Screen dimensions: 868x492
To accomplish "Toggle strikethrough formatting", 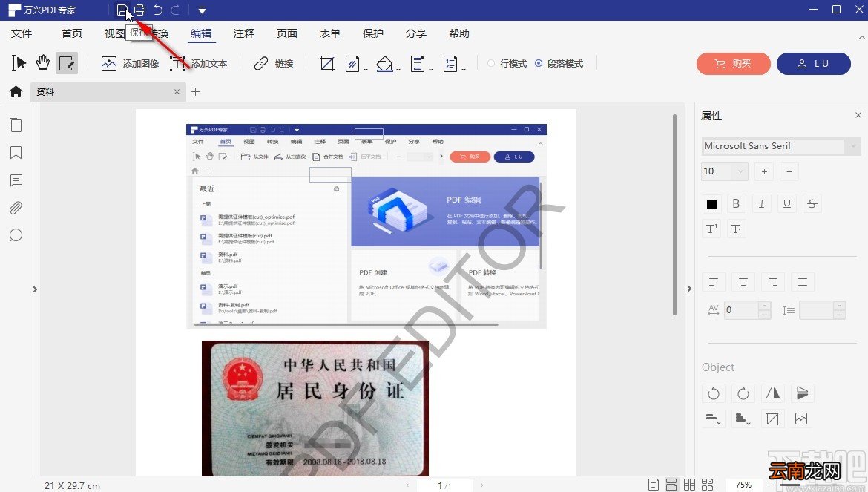I will (x=812, y=204).
